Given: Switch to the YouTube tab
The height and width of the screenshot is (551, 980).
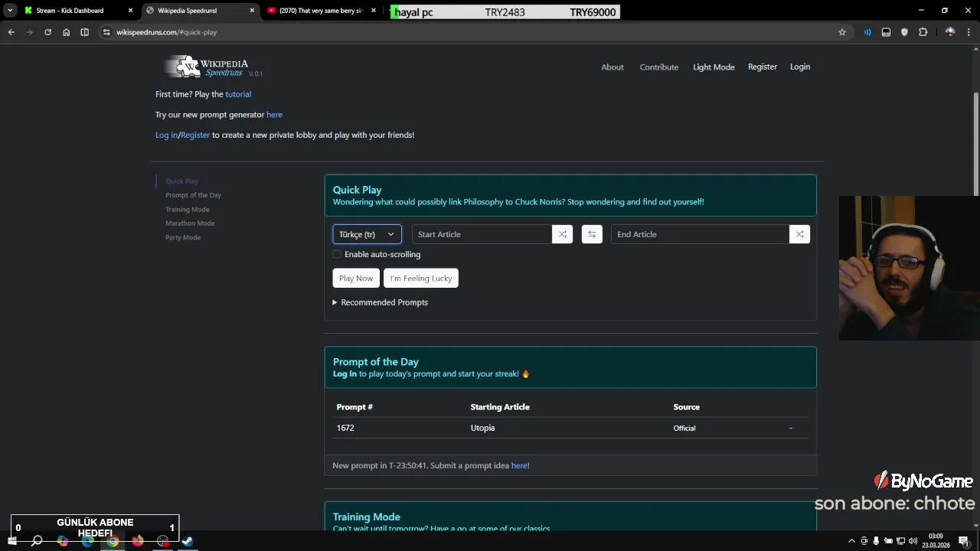Looking at the screenshot, I should pyautogui.click(x=322, y=11).
